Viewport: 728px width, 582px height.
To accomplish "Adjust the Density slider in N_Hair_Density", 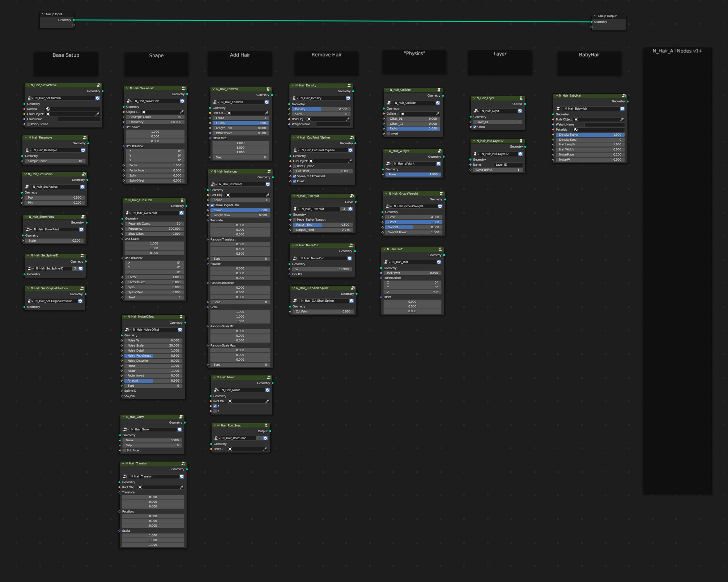I will (321, 109).
